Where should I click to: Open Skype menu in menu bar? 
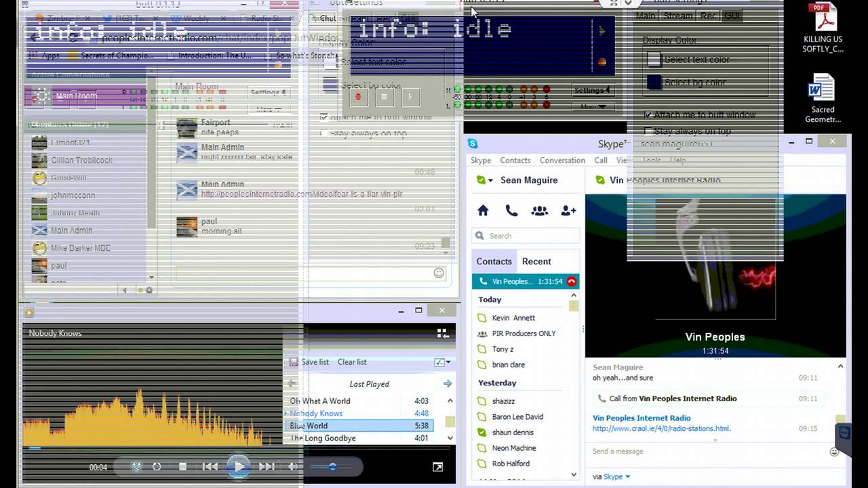click(481, 161)
